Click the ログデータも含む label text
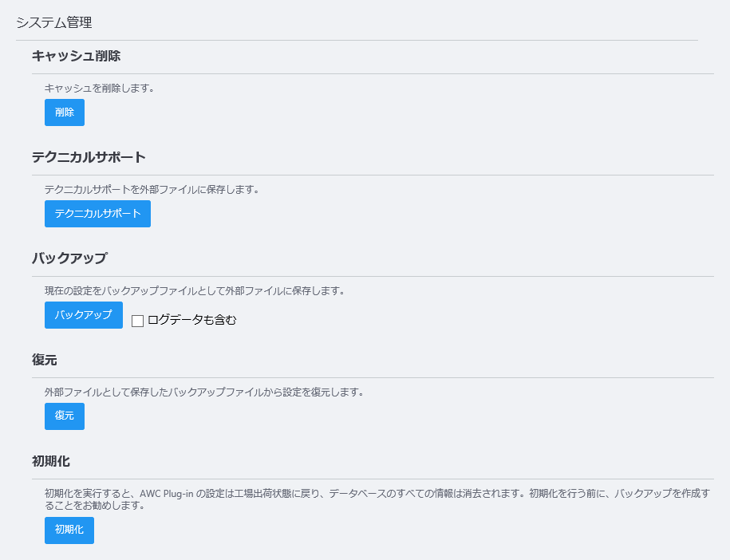Screen dimensions: 730x560 tap(192, 320)
